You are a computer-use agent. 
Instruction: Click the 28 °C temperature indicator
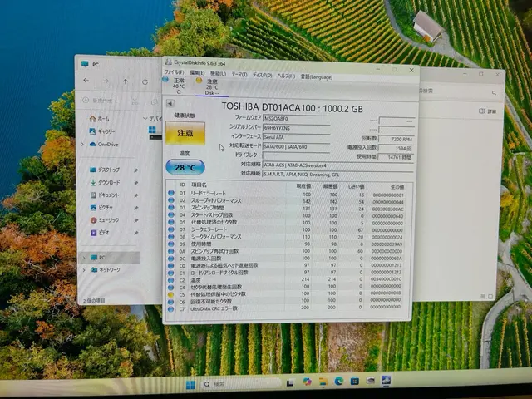coord(185,169)
